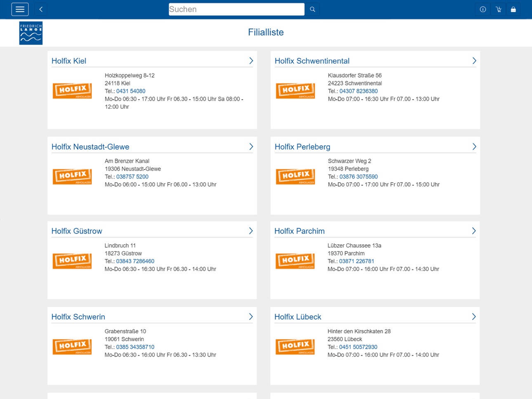The image size is (532, 399).
Task: Expand Holfix Schwerin with its chevron
Action: point(251,316)
